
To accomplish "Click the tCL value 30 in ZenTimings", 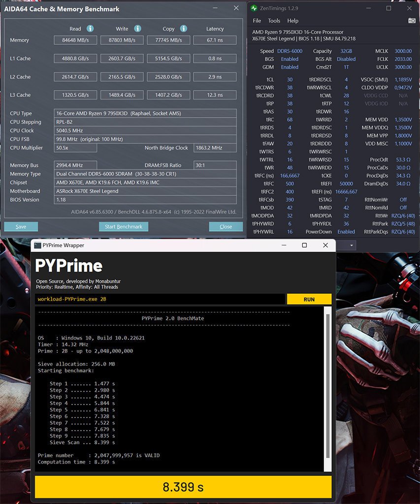I will [290, 79].
